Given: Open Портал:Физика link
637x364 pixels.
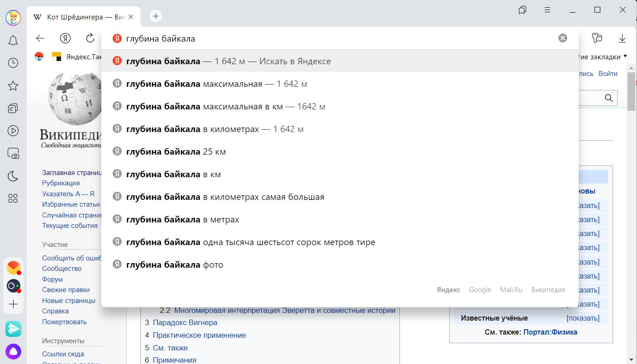Looking at the screenshot, I should coord(550,332).
